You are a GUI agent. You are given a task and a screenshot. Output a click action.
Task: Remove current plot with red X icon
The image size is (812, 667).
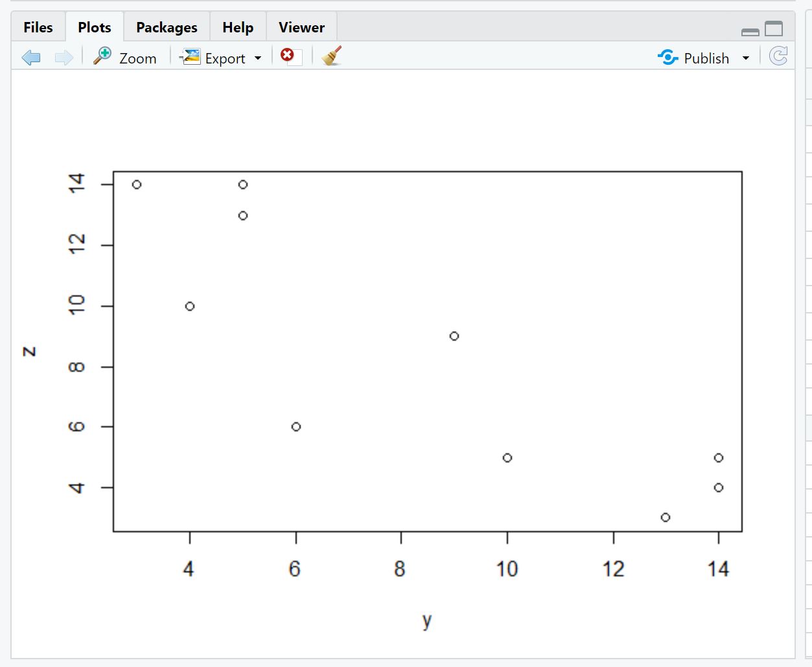(287, 56)
